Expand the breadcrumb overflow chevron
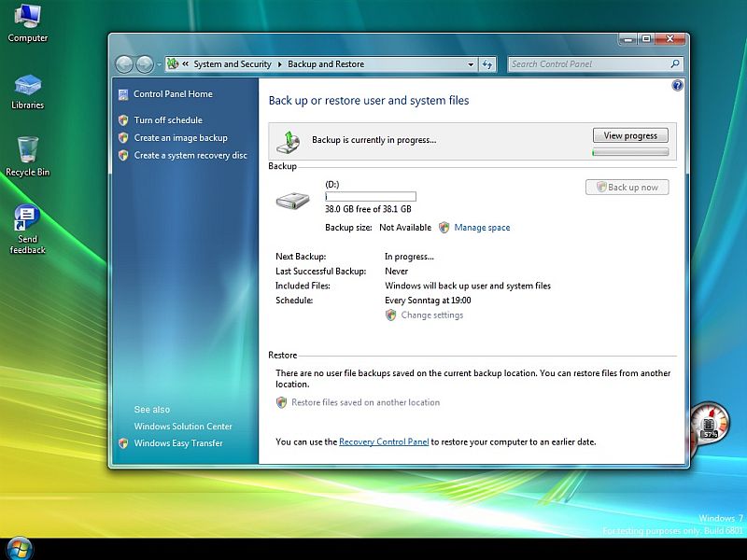Image resolution: width=747 pixels, height=560 pixels. 185,63
